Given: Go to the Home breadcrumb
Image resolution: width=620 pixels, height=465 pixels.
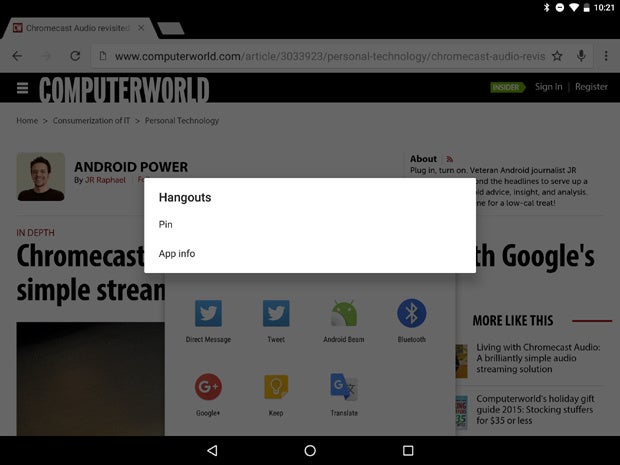Looking at the screenshot, I should coord(27,121).
